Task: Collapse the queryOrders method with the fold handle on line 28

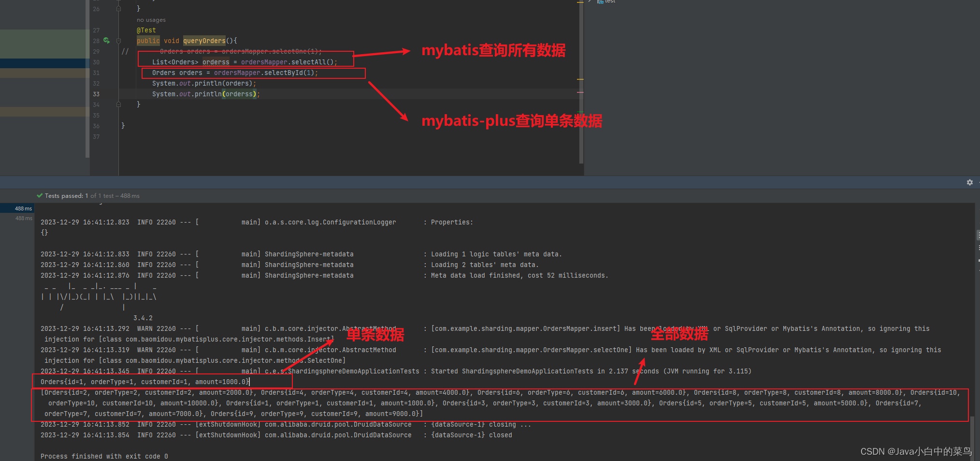Action: point(119,42)
